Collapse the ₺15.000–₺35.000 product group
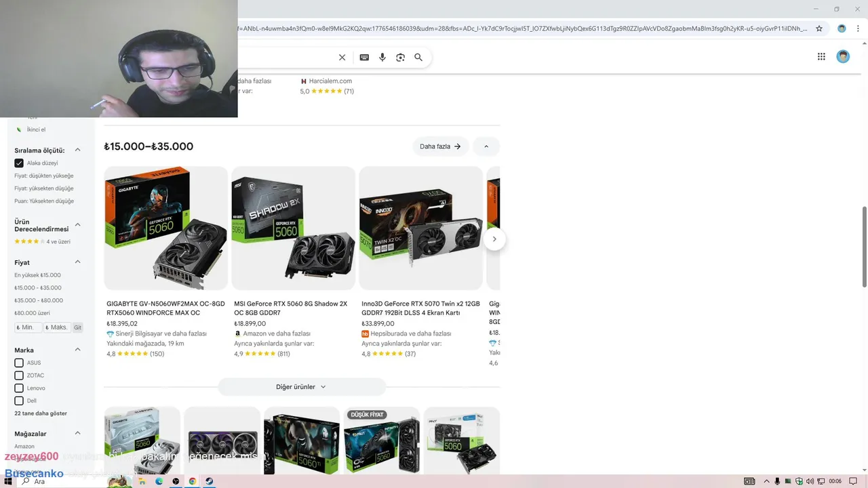Screen dimensions: 868x488 tap(486, 146)
